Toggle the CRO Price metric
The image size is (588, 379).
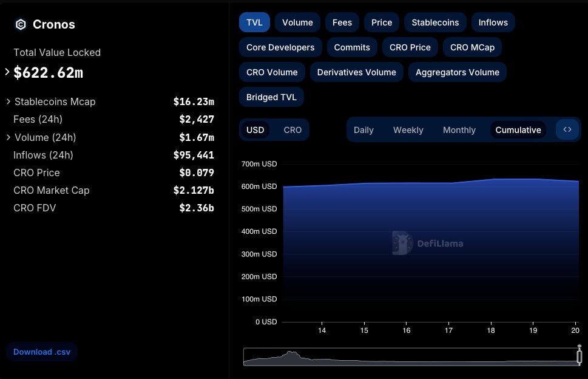[x=410, y=47]
